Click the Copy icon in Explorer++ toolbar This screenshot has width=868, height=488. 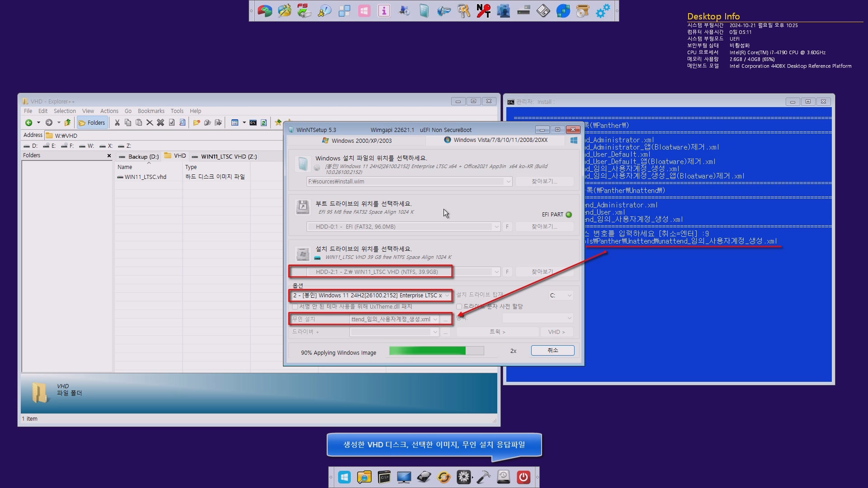128,122
